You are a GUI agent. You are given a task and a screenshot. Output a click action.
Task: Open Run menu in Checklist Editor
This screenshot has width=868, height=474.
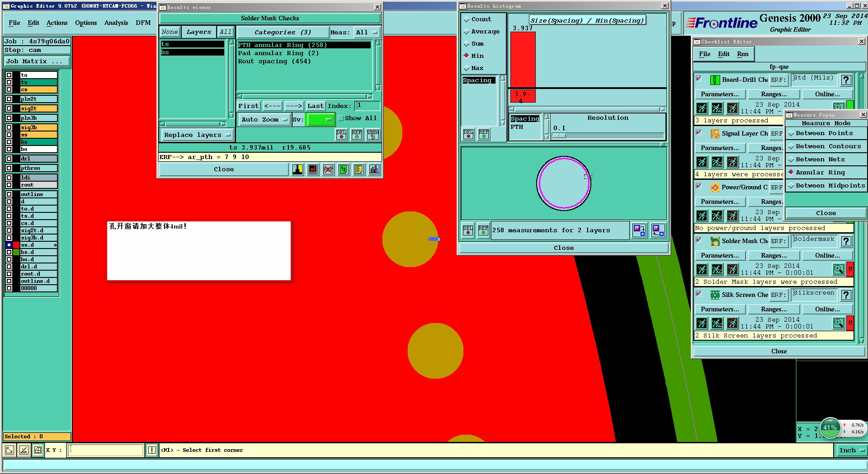743,54
